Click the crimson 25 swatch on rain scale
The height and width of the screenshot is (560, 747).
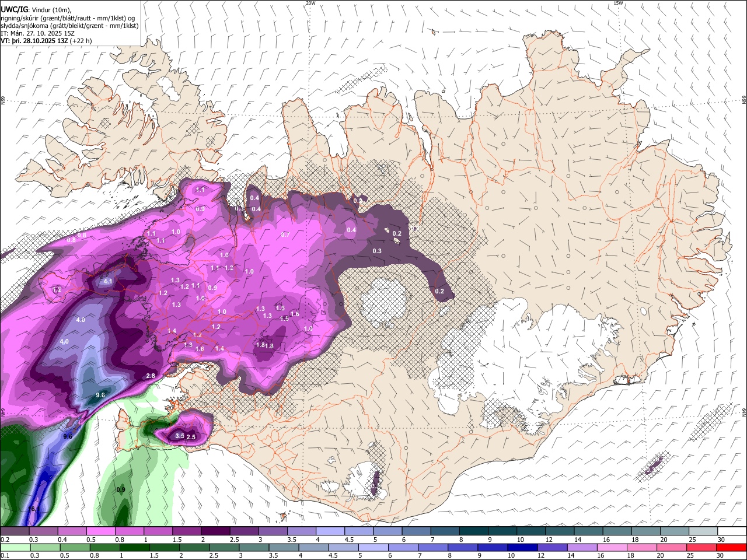(x=701, y=547)
